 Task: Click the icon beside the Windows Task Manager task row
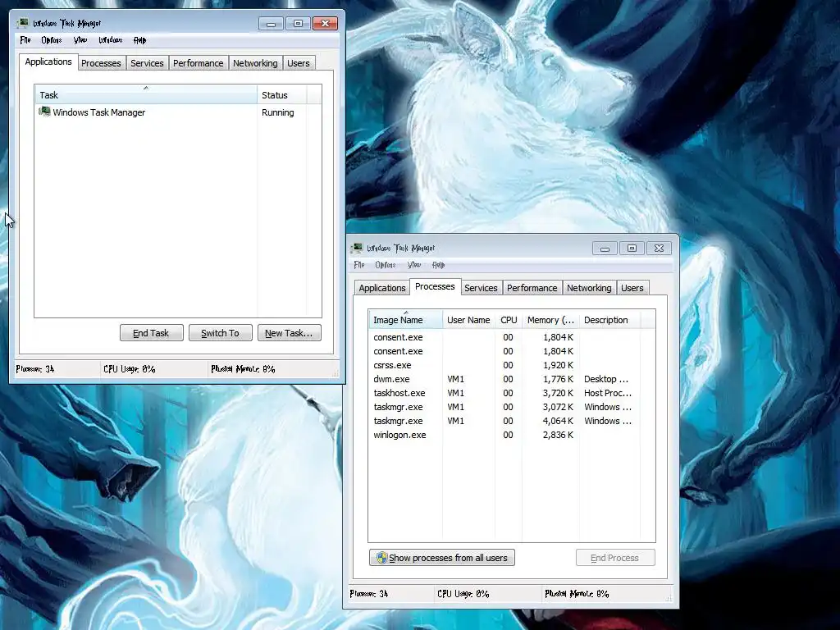(x=44, y=112)
